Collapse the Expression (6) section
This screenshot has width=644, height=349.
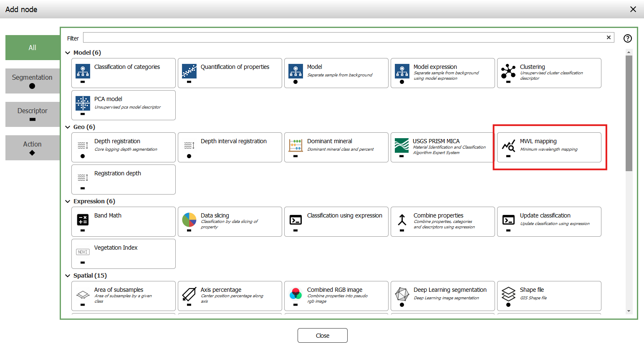tap(68, 202)
